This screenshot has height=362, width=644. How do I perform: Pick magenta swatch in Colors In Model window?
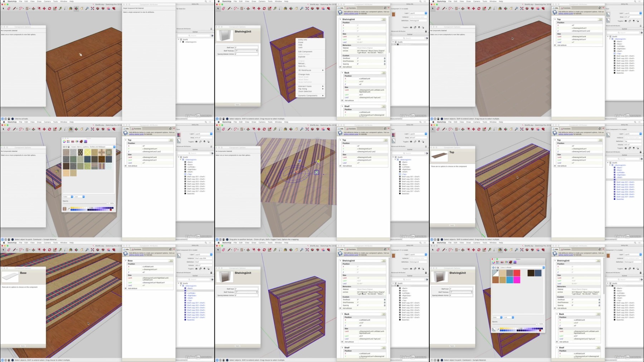(x=517, y=280)
